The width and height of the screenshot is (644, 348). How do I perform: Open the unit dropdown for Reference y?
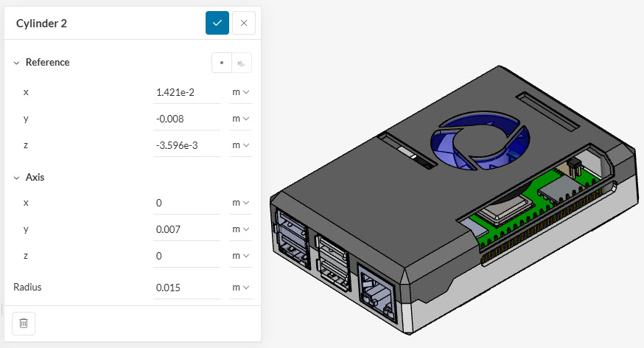click(x=240, y=119)
